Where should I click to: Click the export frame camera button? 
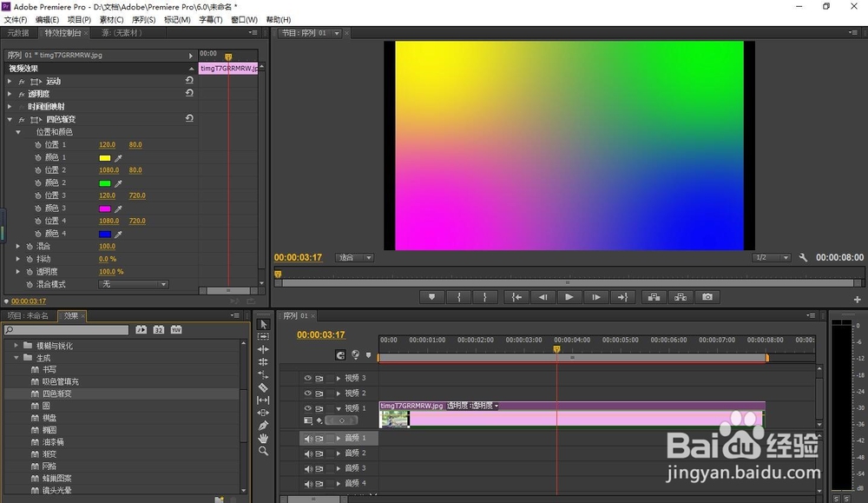pyautogui.click(x=707, y=297)
